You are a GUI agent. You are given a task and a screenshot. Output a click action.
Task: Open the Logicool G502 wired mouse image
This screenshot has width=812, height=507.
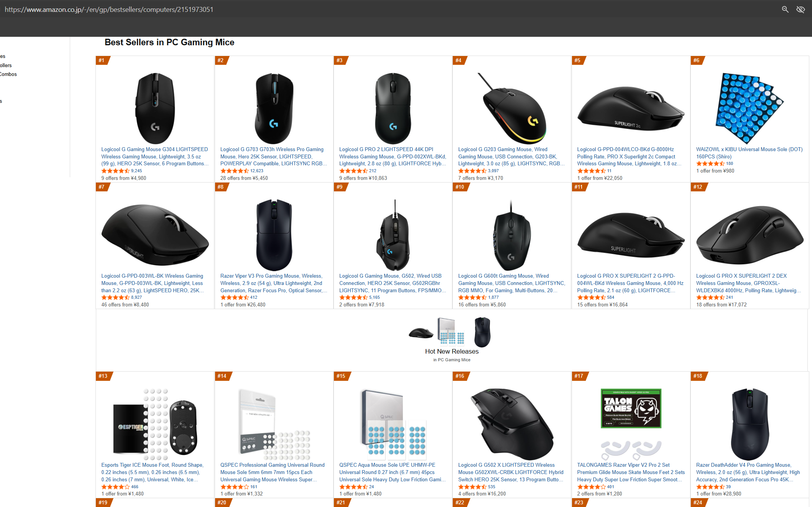pos(393,235)
